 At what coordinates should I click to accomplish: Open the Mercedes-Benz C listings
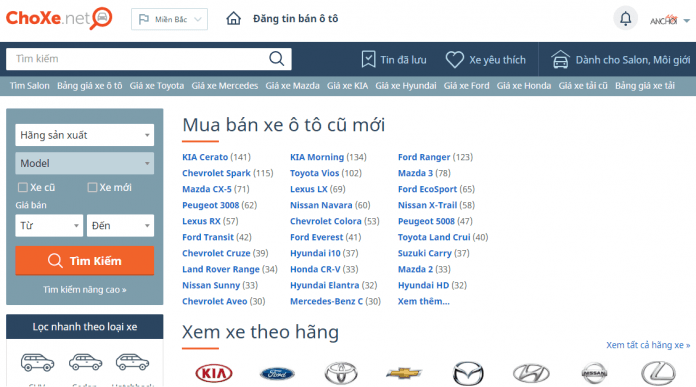point(326,301)
